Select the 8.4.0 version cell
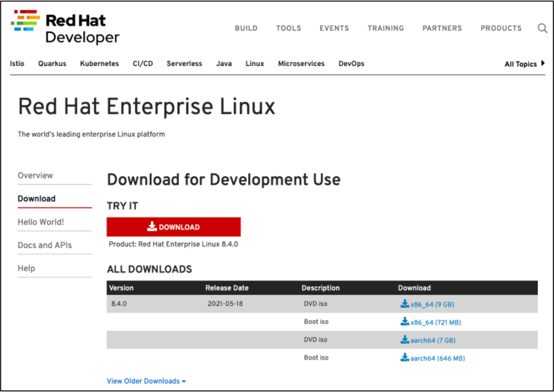The width and height of the screenshot is (554, 392). [118, 304]
